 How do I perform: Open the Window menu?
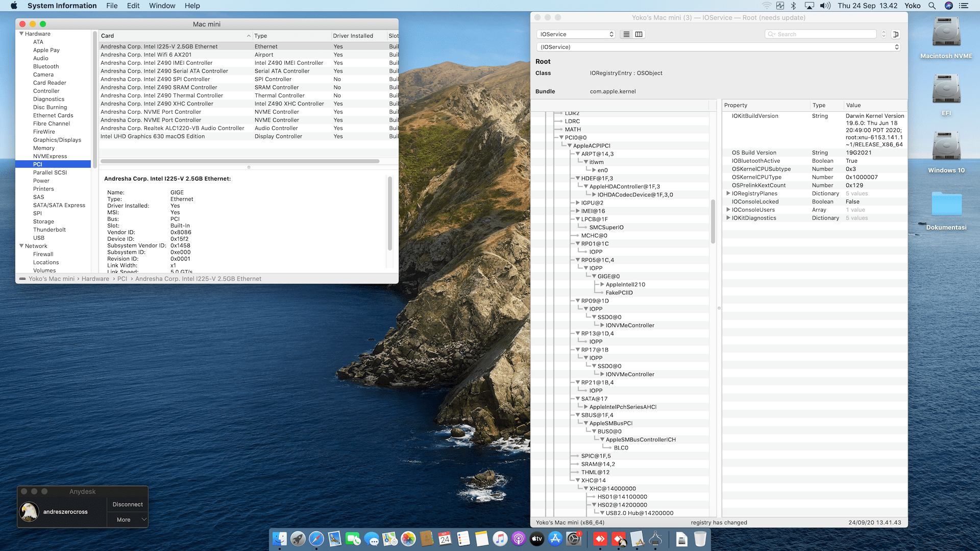(162, 6)
